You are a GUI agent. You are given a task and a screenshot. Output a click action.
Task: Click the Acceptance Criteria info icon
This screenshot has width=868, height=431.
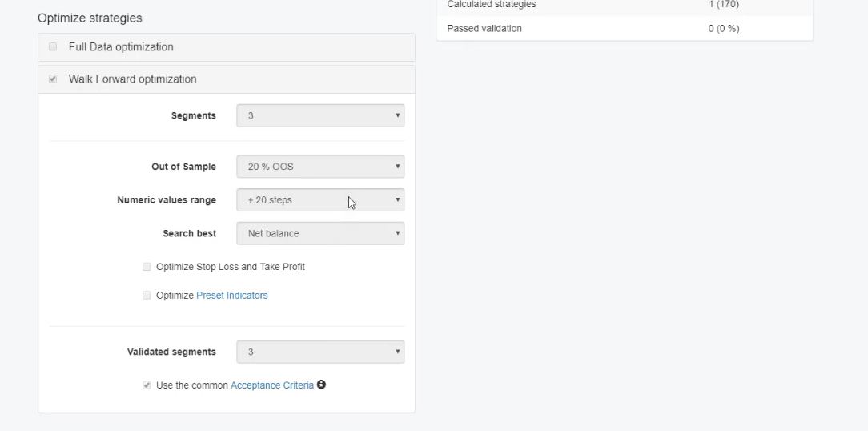pyautogui.click(x=321, y=385)
